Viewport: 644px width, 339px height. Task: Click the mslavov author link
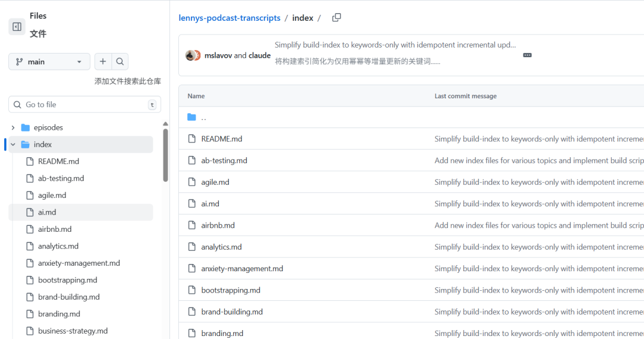tap(218, 55)
